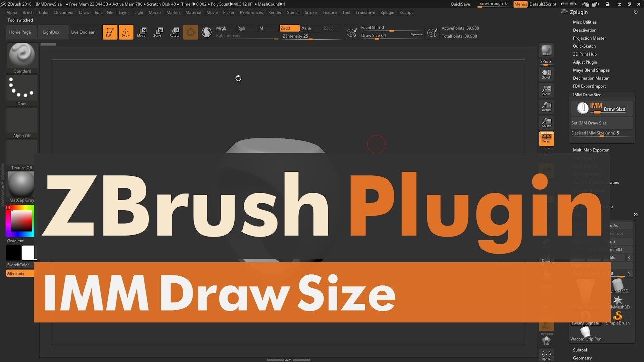This screenshot has width=644, height=362.
Task: Expand 3D Print Hub section
Action: [585, 54]
